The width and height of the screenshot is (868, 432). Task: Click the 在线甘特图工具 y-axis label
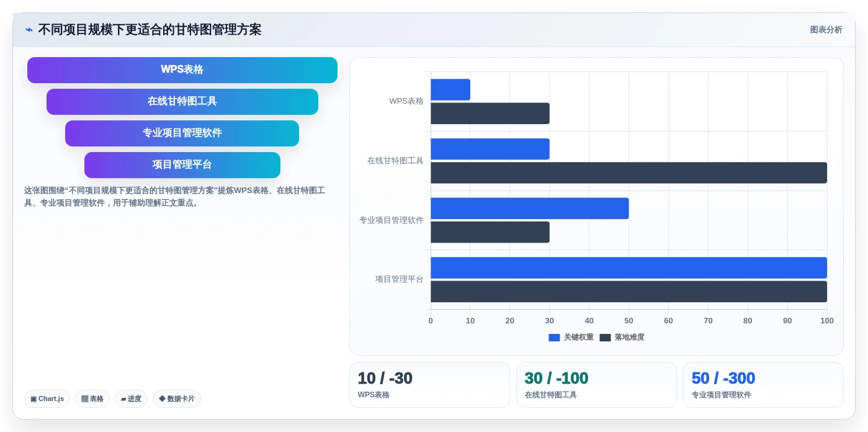click(x=395, y=161)
